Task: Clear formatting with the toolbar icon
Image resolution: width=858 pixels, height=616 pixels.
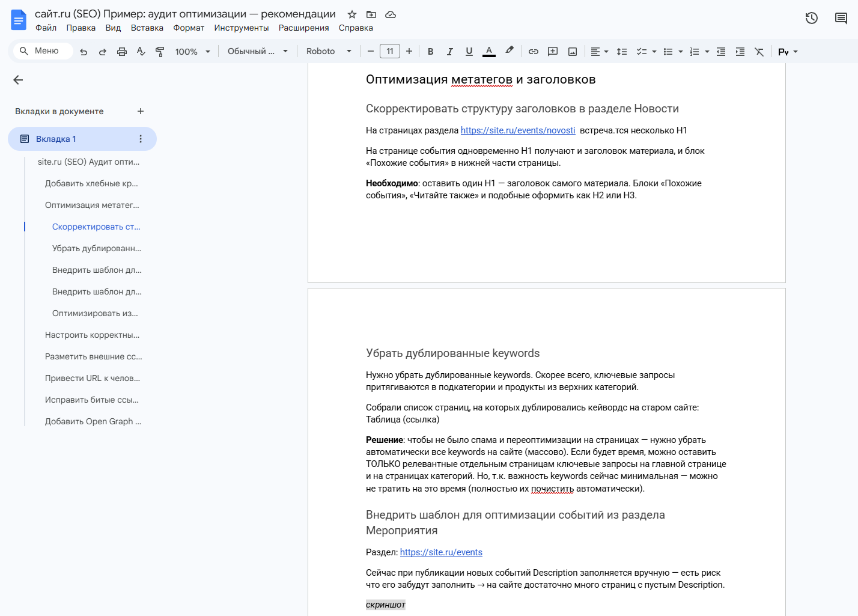Action: tap(759, 52)
